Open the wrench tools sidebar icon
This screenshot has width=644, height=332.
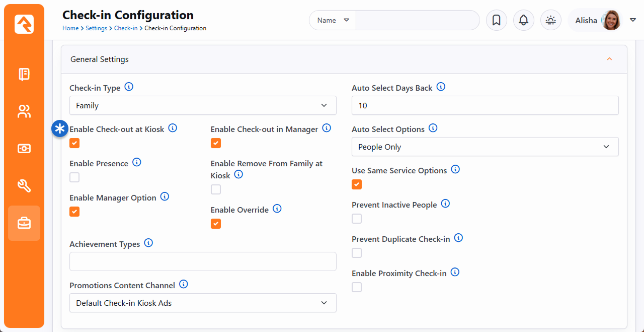coord(24,186)
